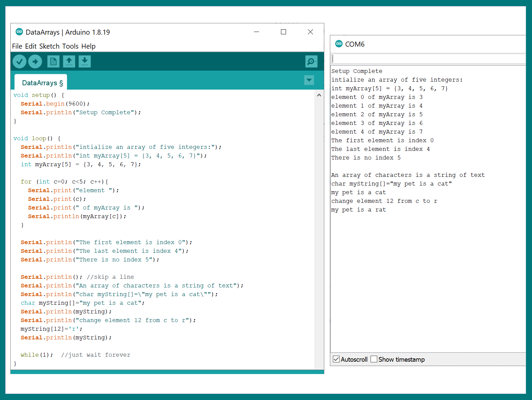This screenshot has width=532, height=400.
Task: Click 'The last element is index 4' output
Action: [x=381, y=149]
